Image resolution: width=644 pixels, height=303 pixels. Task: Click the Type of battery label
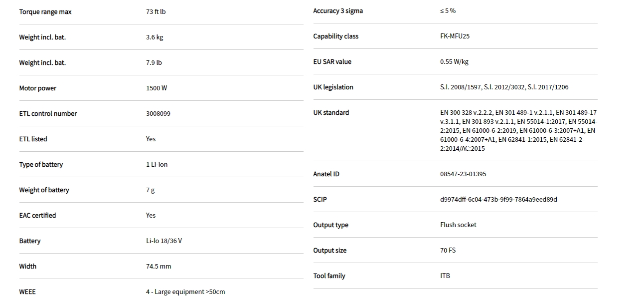pyautogui.click(x=41, y=165)
